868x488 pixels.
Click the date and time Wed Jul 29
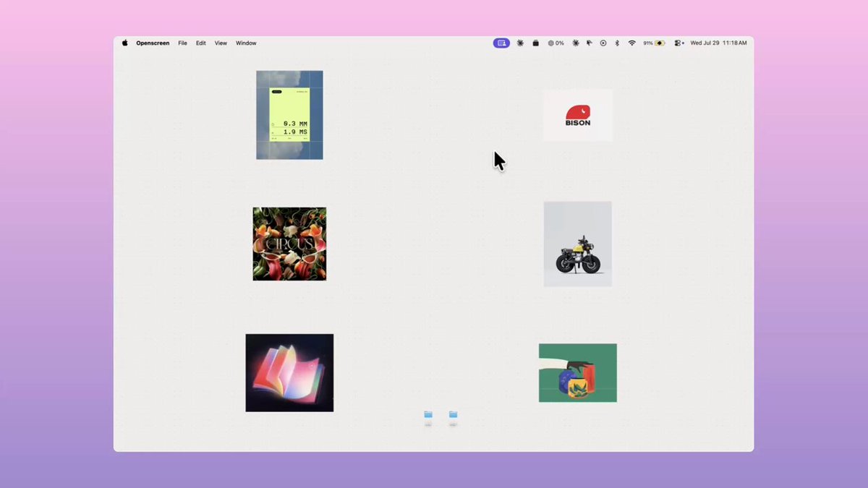pyautogui.click(x=718, y=43)
